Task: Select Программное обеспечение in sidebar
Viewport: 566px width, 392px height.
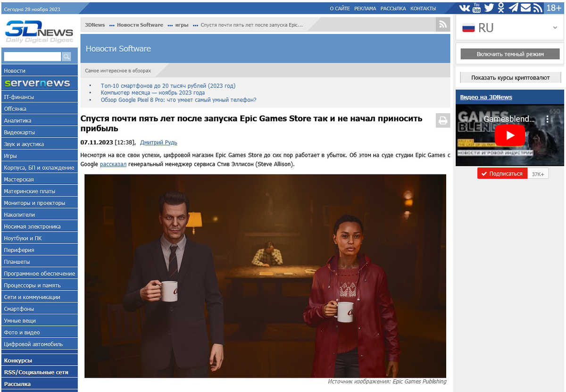Action: point(39,274)
